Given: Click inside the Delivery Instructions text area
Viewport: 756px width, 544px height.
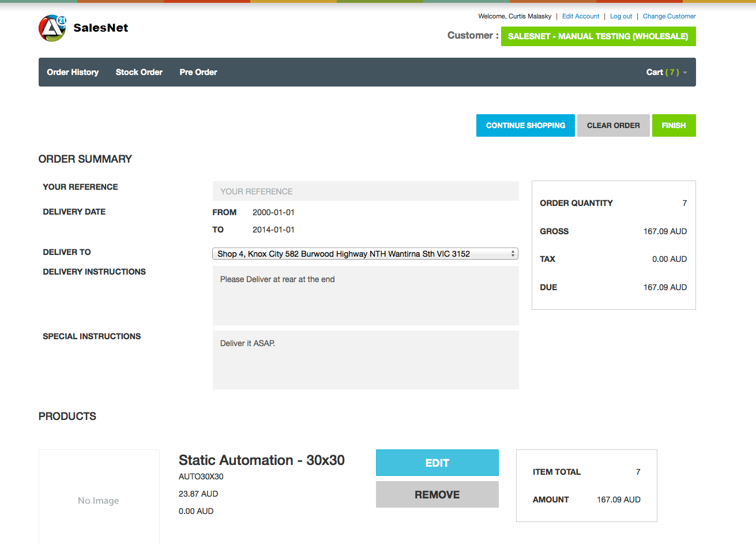Looking at the screenshot, I should (366, 295).
